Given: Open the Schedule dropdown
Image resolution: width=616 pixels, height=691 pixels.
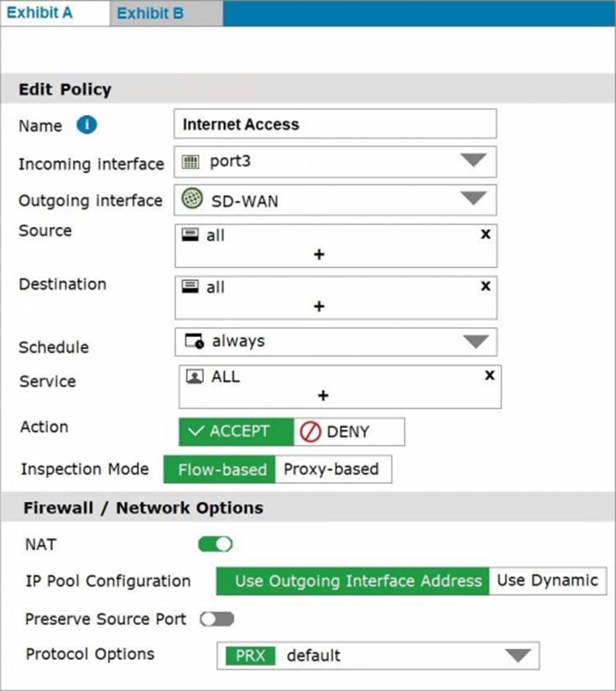Looking at the screenshot, I should [472, 342].
